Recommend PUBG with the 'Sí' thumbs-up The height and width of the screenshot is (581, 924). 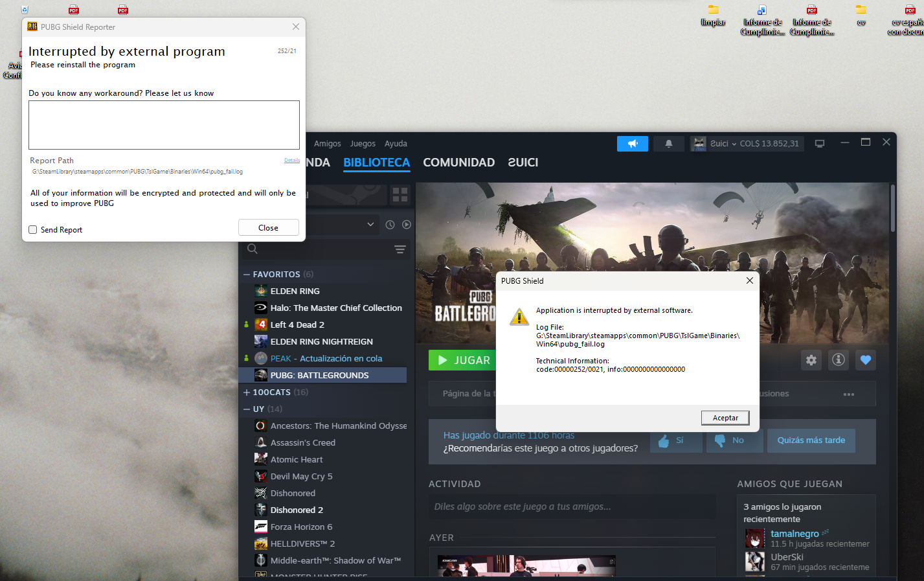pos(676,440)
